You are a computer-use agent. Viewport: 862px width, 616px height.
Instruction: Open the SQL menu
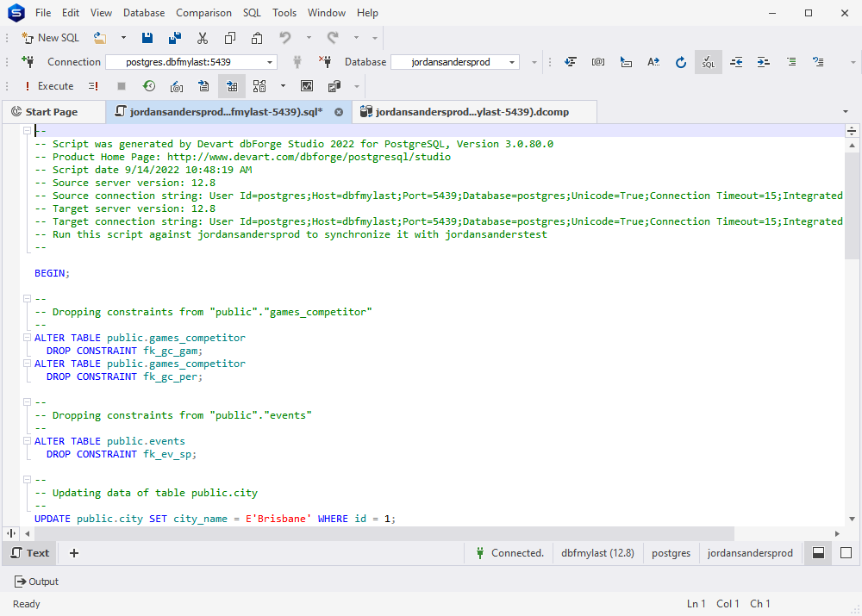(252, 13)
